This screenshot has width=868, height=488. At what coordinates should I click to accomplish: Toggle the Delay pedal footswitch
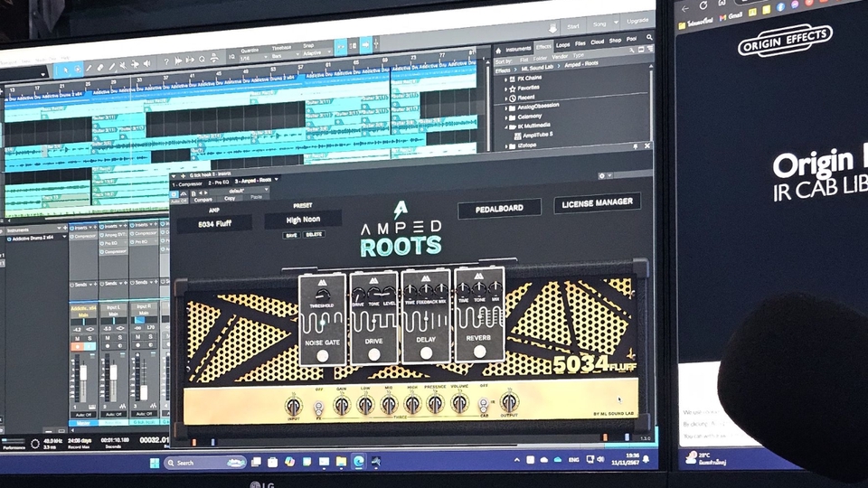point(426,353)
